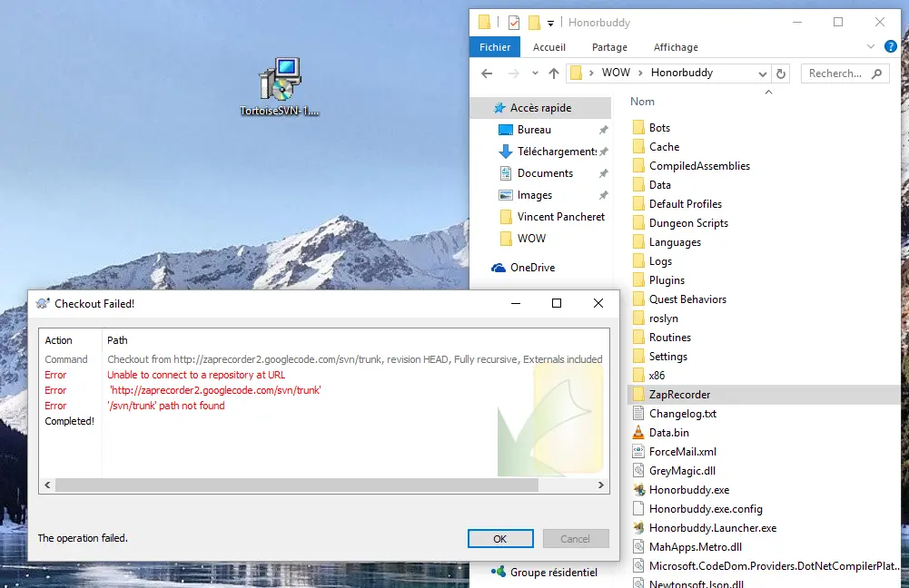The height and width of the screenshot is (588, 909).
Task: Select the Languages folder
Action: [x=675, y=242]
